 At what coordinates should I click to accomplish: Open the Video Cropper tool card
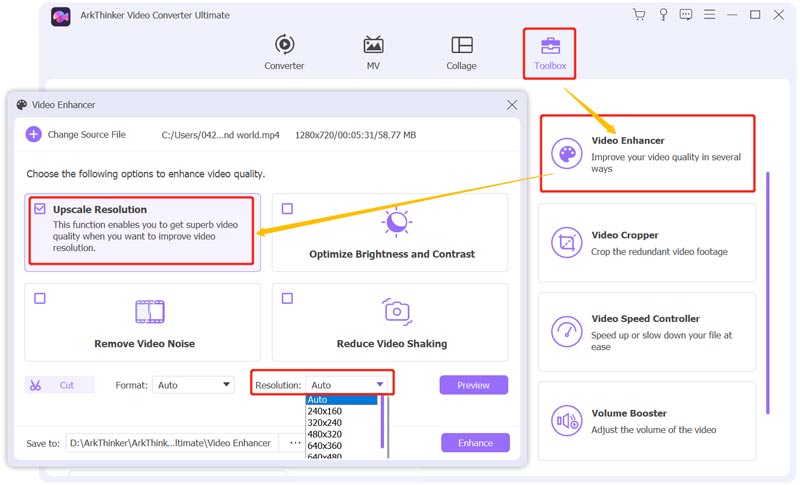(x=647, y=243)
